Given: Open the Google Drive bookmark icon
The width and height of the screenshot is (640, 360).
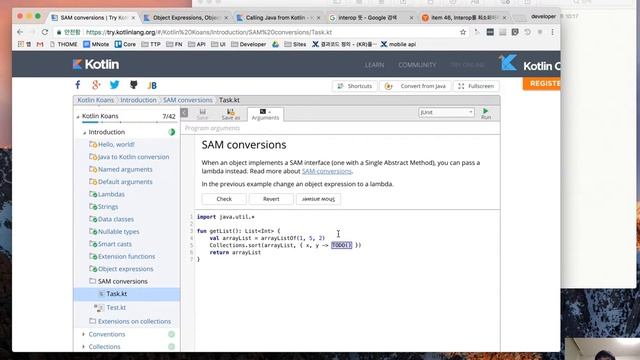Looking at the screenshot, I should coord(276,44).
